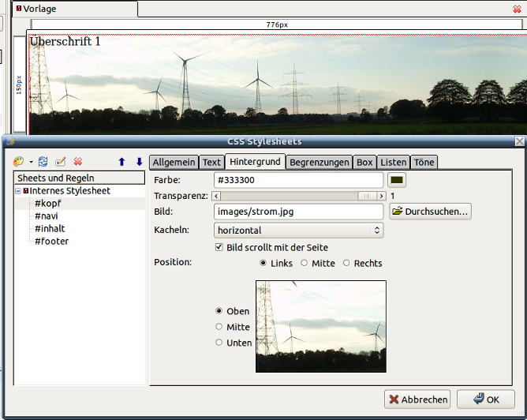
Task: Click the background image preview thumbnail
Action: (321, 326)
